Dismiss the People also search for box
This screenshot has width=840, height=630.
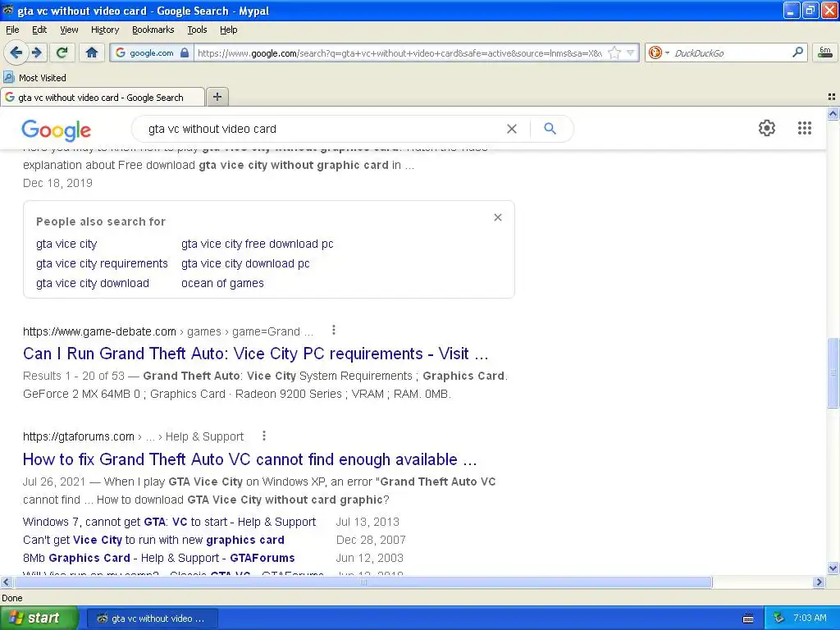pyautogui.click(x=498, y=217)
